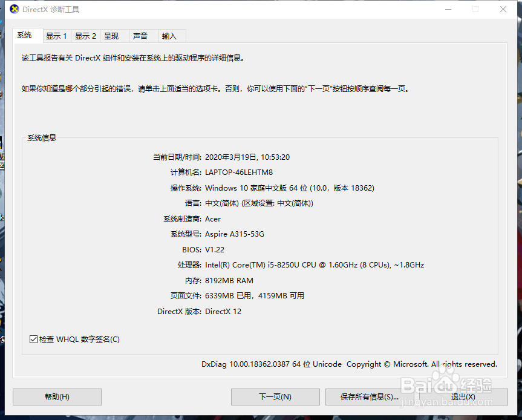Screen dimensions: 522x420
Task: Click processor value Intel(R) Core(TM) i5-8250U
Action: coord(315,265)
